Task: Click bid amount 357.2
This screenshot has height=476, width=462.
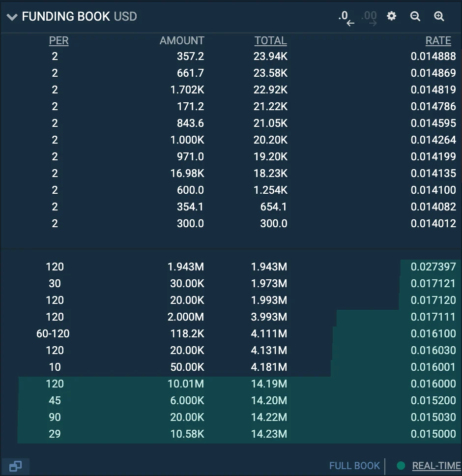Action: [x=191, y=56]
